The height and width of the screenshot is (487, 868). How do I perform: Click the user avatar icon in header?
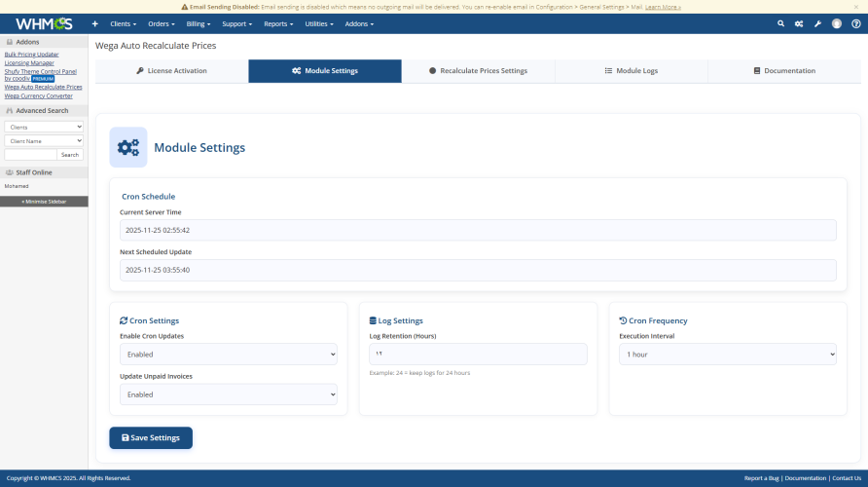coord(836,23)
